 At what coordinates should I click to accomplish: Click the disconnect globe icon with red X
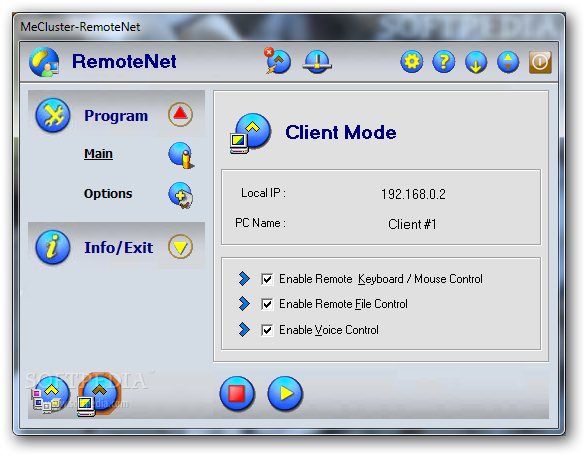(278, 61)
